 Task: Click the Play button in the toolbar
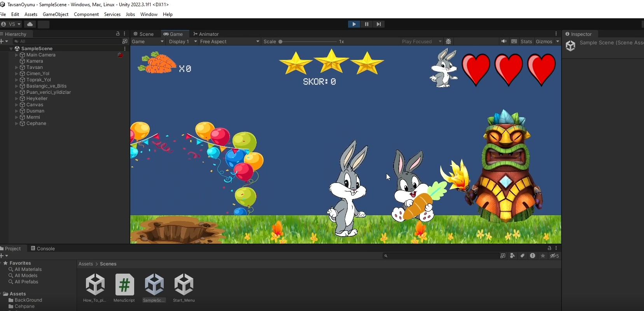pos(354,24)
